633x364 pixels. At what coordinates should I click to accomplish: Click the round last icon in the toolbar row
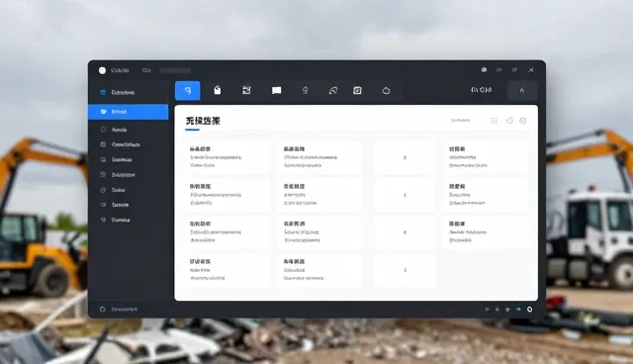coord(387,90)
